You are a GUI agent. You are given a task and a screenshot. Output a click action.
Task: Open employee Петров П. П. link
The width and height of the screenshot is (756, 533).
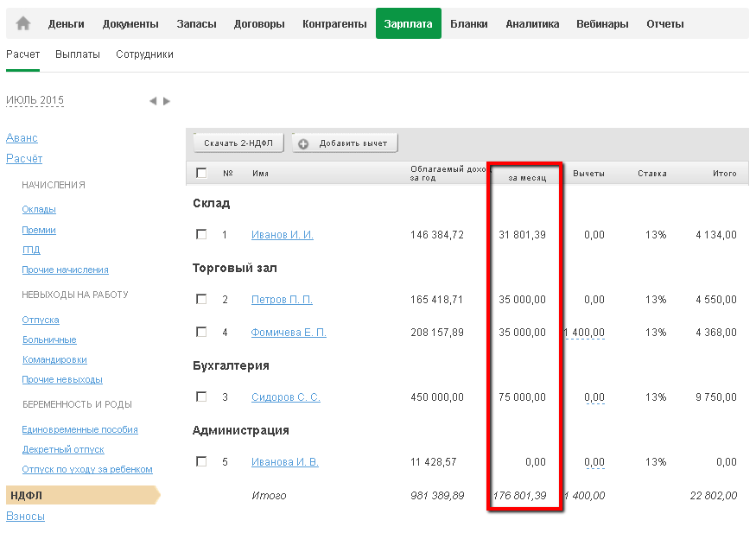tap(282, 300)
